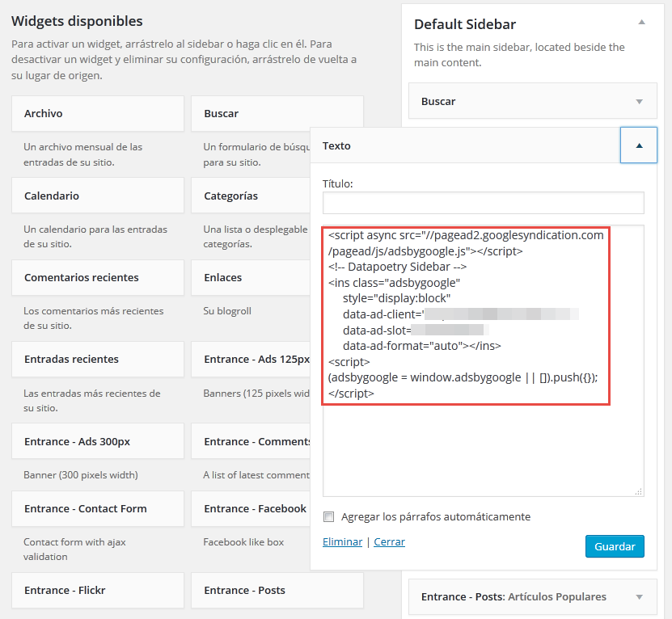Click the Título: field label
Image resolution: width=672 pixels, height=619 pixels.
338,183
